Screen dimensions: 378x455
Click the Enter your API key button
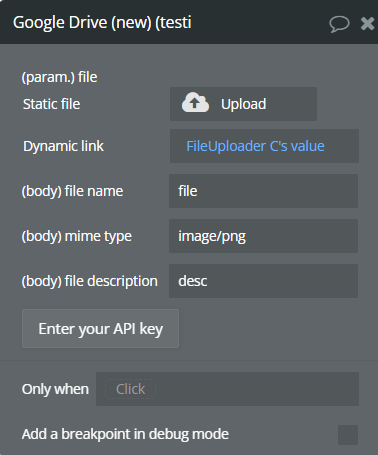pos(100,329)
